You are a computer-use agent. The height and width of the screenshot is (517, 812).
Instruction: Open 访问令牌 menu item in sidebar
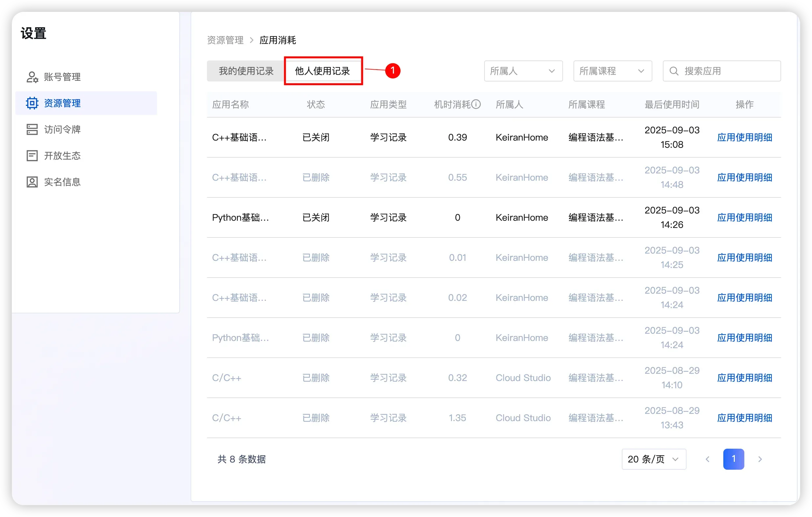pos(62,129)
